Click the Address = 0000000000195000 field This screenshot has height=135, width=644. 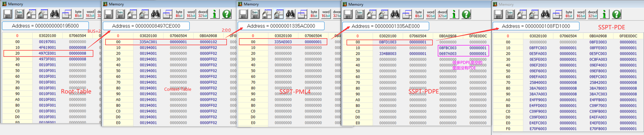coord(45,26)
